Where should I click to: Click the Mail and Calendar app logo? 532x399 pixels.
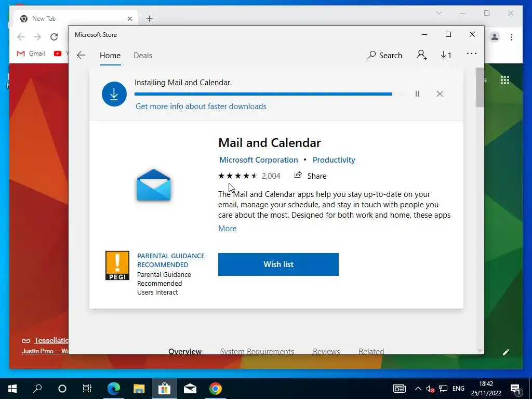point(154,185)
